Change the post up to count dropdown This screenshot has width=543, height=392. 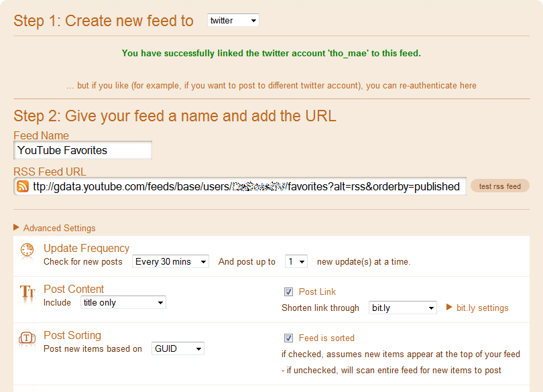(x=296, y=261)
